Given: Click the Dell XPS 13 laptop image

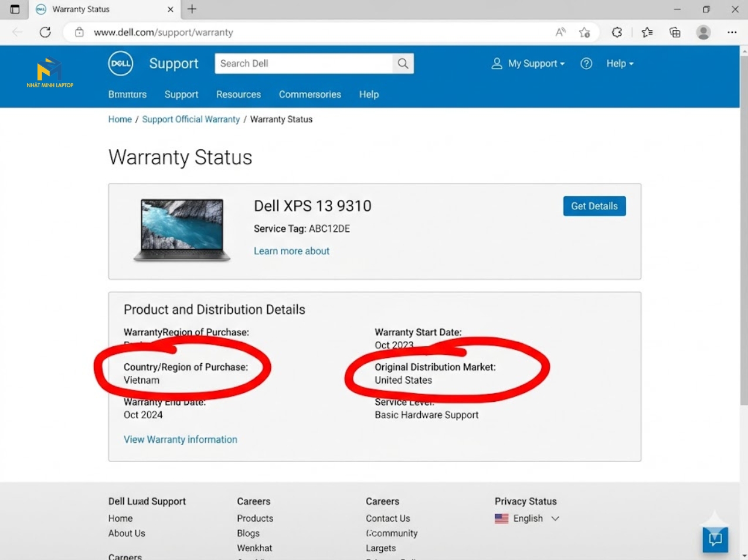Looking at the screenshot, I should pyautogui.click(x=182, y=230).
